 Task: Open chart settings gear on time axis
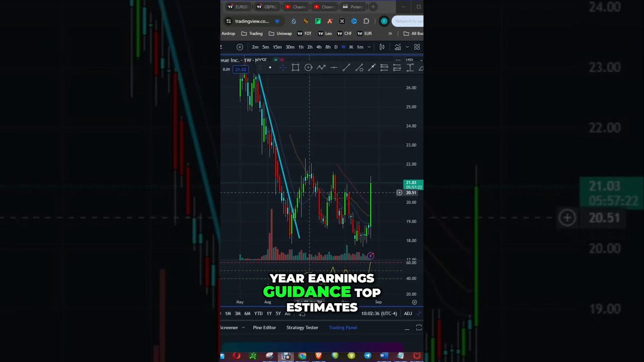coord(415,302)
